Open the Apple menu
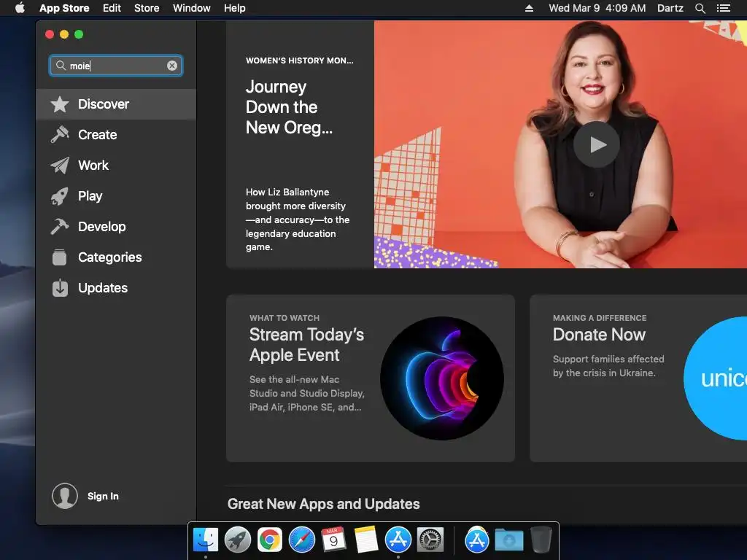Viewport: 747px width, 560px height. pyautogui.click(x=20, y=7)
